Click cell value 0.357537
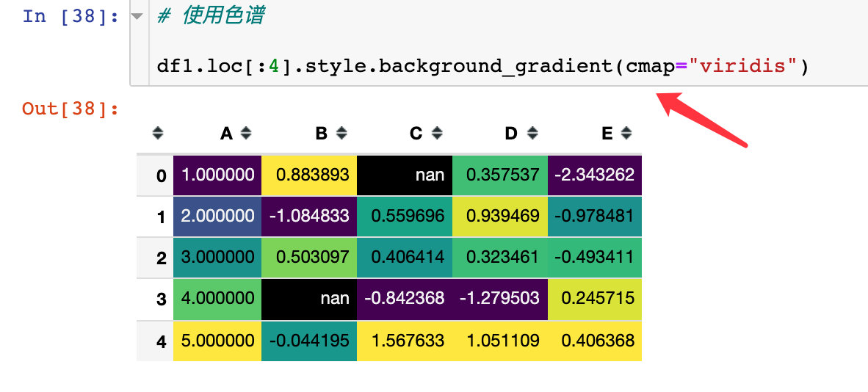Image resolution: width=868 pixels, height=392 pixels. coord(500,175)
